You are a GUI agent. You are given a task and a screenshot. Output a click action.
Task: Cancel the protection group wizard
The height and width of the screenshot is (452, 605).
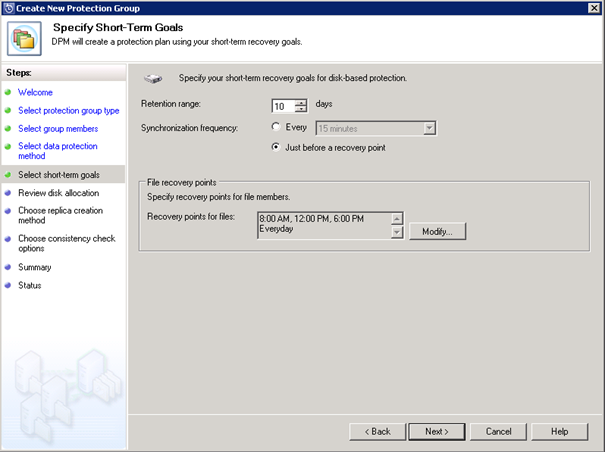pyautogui.click(x=499, y=432)
